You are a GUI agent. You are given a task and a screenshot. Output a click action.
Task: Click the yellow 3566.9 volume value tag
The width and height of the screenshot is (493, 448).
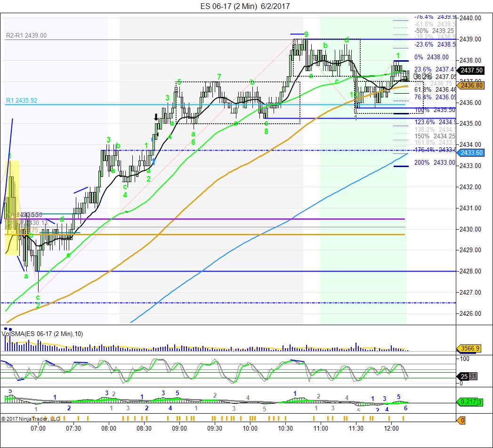[469, 348]
